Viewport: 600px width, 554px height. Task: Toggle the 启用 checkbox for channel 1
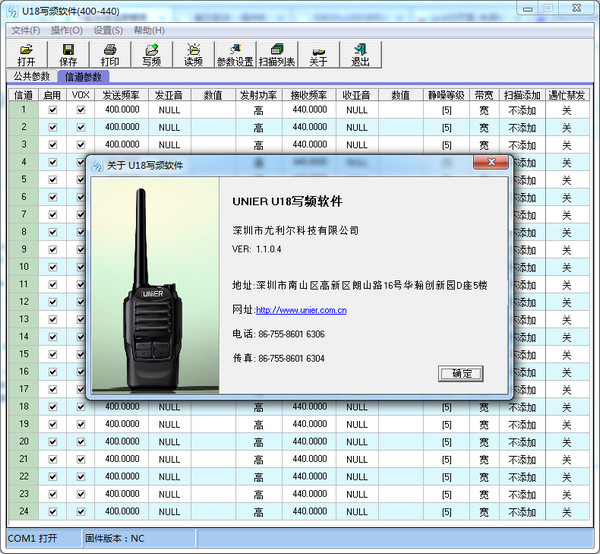tap(52, 110)
